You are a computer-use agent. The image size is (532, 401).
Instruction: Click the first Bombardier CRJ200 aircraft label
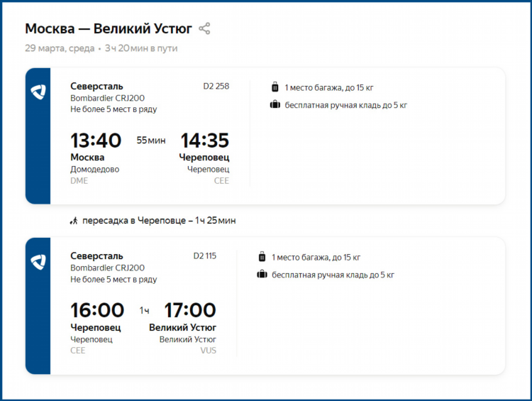[108, 98]
